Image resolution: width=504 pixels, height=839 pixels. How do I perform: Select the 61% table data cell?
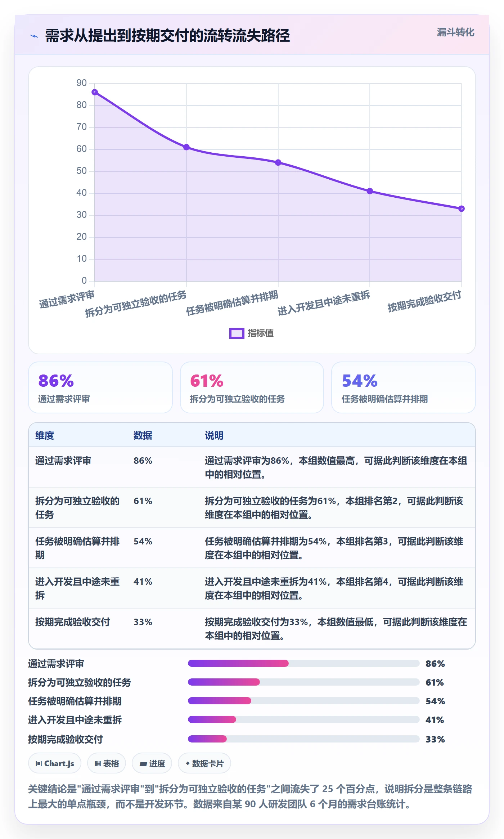pos(143,501)
